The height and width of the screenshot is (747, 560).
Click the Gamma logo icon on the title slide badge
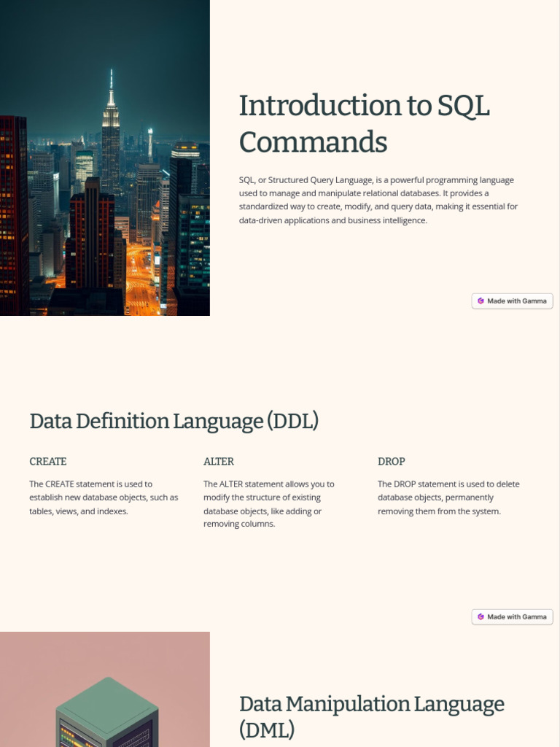point(481,301)
